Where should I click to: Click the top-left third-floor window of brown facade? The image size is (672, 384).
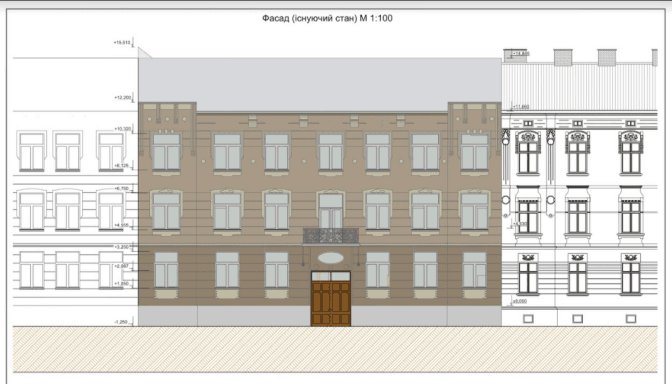click(166, 152)
